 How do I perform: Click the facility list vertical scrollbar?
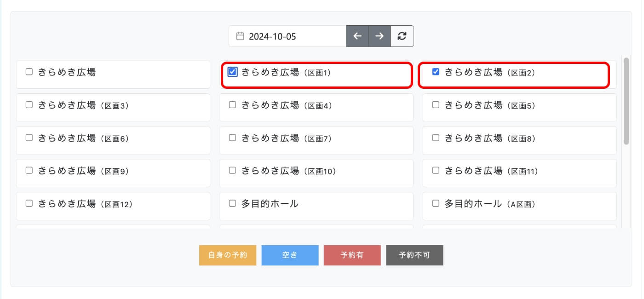(626, 101)
